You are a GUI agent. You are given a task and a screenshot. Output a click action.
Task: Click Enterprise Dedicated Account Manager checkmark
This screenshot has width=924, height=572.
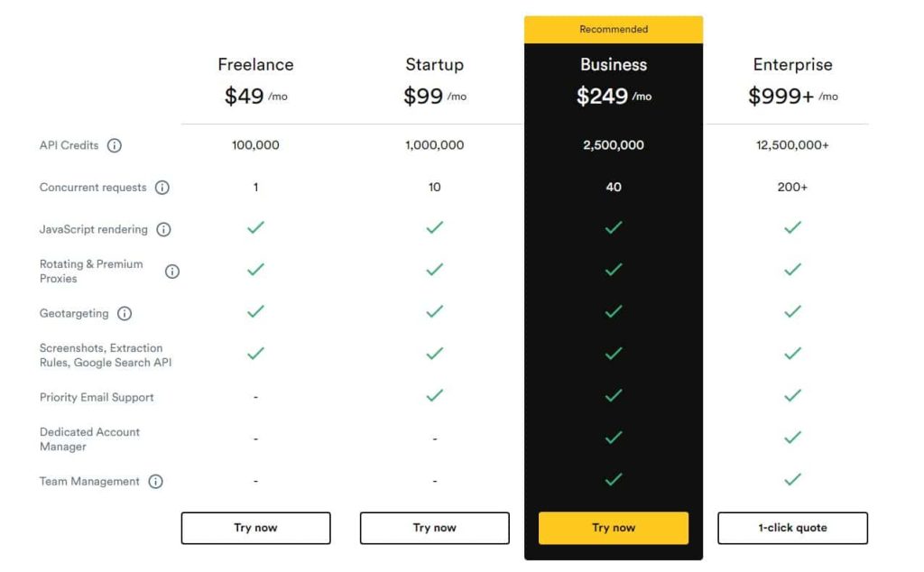coord(792,437)
